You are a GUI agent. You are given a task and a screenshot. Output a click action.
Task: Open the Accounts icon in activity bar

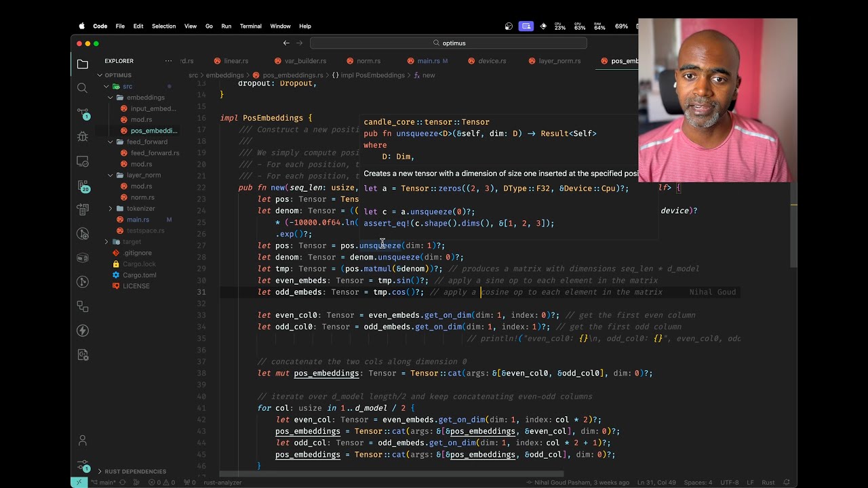pyautogui.click(x=83, y=441)
